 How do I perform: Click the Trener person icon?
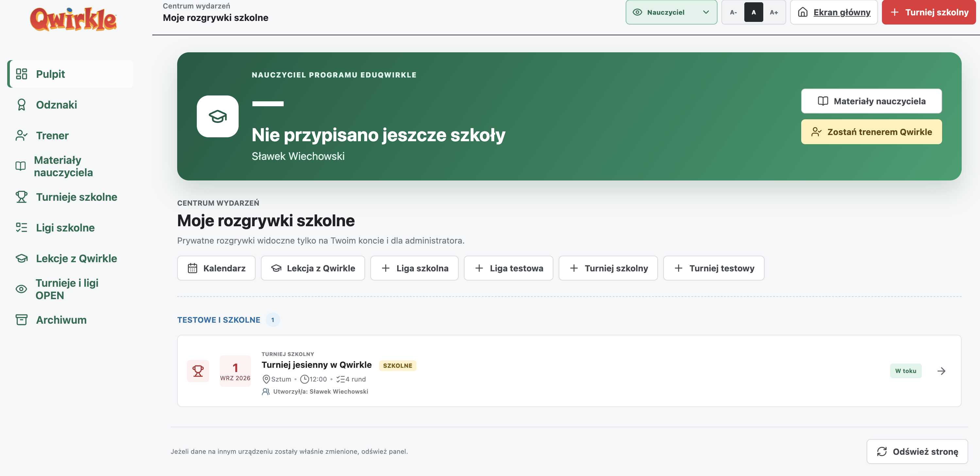click(22, 135)
